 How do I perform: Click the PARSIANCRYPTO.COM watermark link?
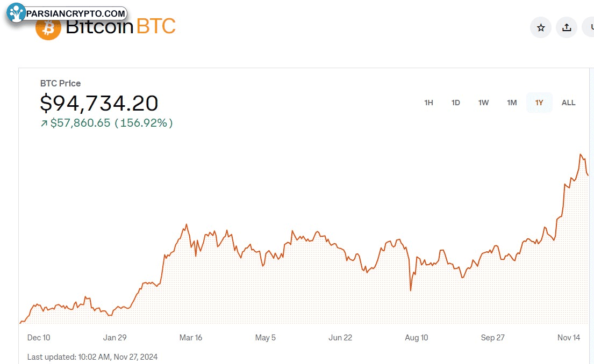coord(75,13)
